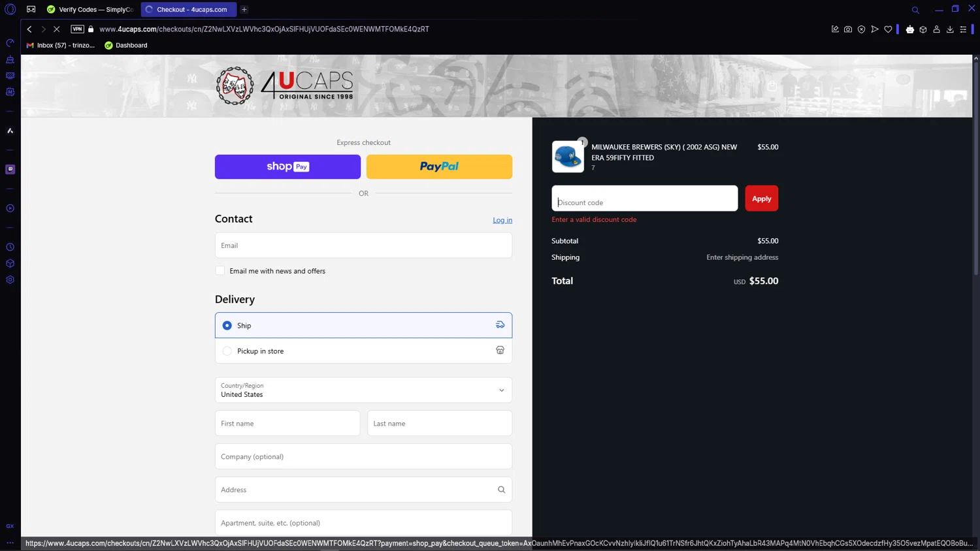Focus the Company (optional) field
The width and height of the screenshot is (980, 551).
point(363,456)
